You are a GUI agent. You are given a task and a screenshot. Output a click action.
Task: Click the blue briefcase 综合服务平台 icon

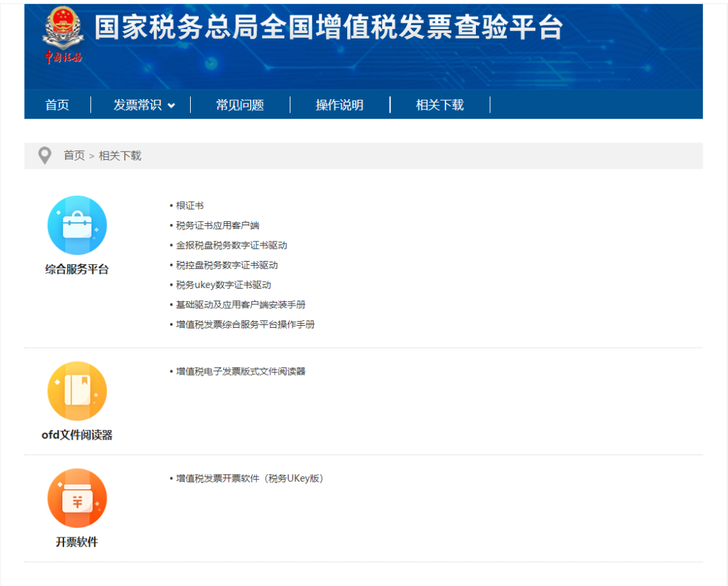point(77,225)
